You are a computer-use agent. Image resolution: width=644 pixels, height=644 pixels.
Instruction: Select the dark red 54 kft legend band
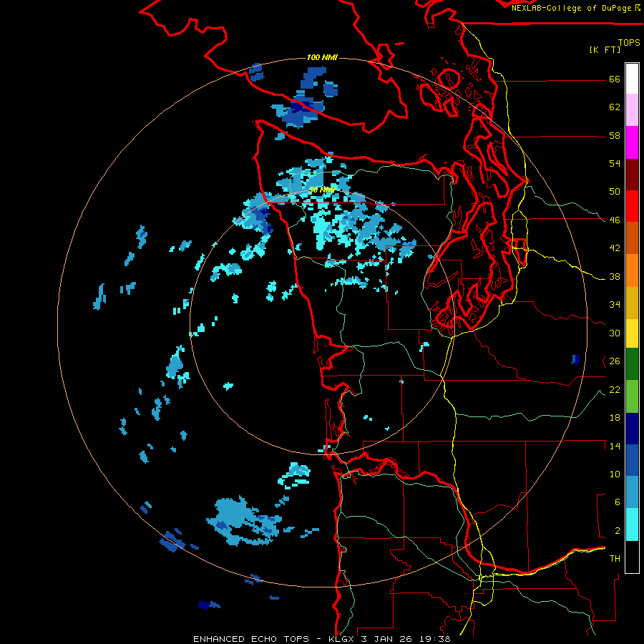(x=632, y=175)
